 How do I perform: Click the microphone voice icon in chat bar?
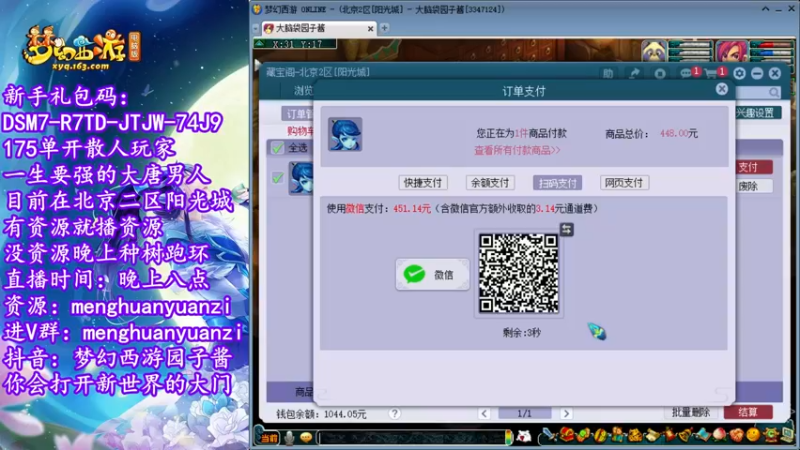(x=289, y=437)
